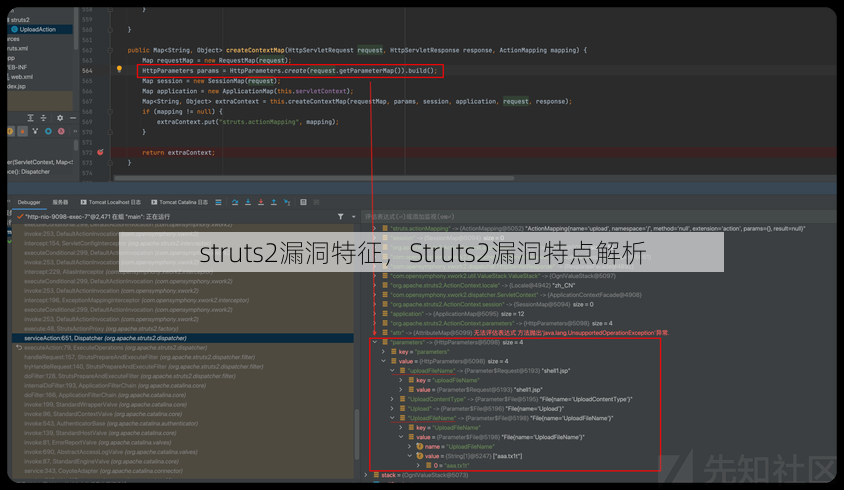The image size is (844, 490).
Task: Click the Collapse All icon in Structure panel
Action: tap(44, 117)
